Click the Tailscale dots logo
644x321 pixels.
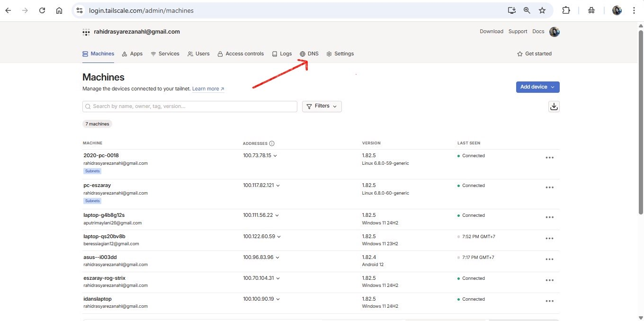pos(86,32)
